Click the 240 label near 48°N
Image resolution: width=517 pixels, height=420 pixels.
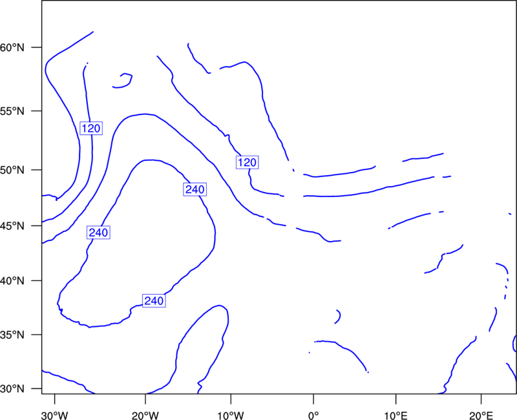point(195,189)
